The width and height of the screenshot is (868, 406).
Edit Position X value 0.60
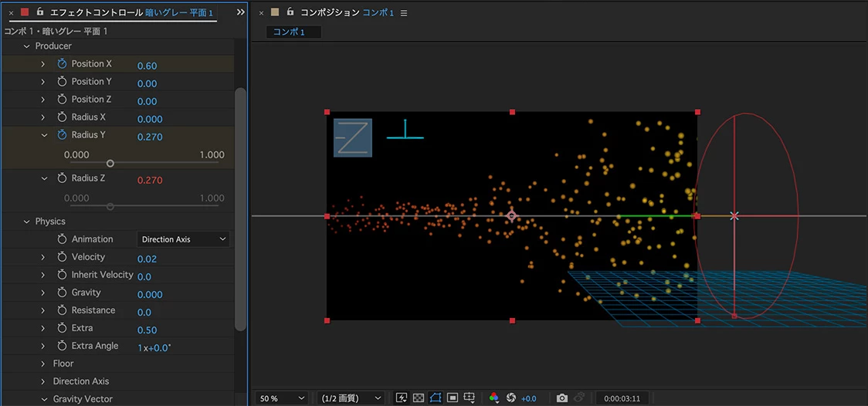(147, 66)
